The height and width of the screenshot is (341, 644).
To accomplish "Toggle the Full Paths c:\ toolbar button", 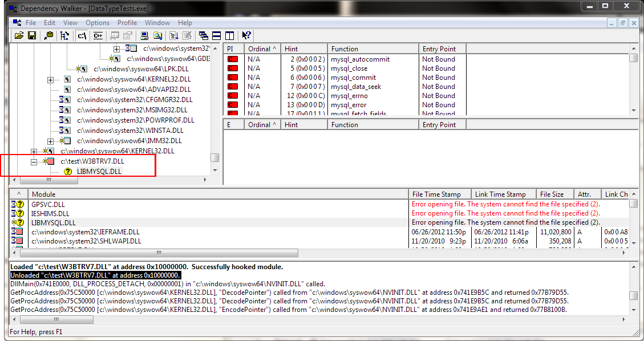I will click(x=82, y=35).
